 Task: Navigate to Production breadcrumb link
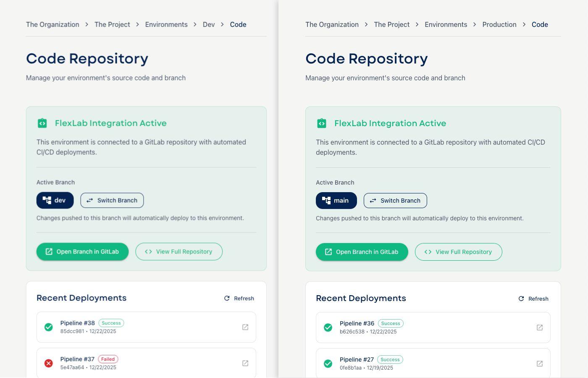pyautogui.click(x=499, y=24)
